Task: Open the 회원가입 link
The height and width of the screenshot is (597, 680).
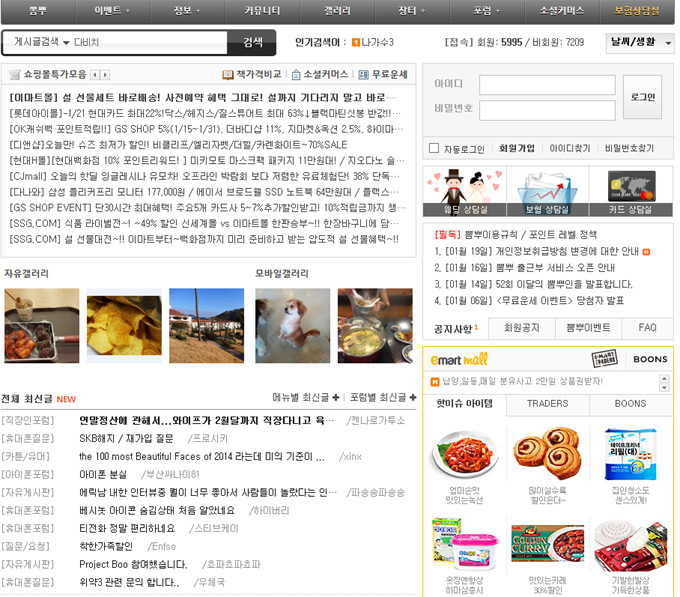Action: click(517, 148)
